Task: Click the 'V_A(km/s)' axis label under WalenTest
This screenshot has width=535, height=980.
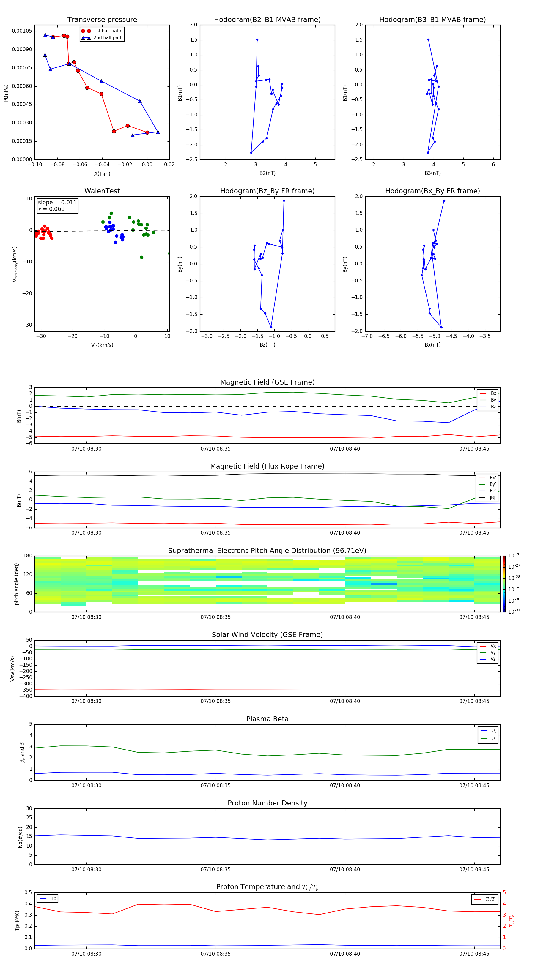Action: 102,345
